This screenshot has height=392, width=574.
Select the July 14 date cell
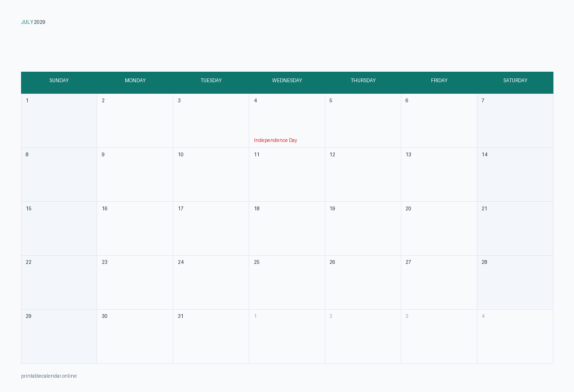pyautogui.click(x=515, y=174)
